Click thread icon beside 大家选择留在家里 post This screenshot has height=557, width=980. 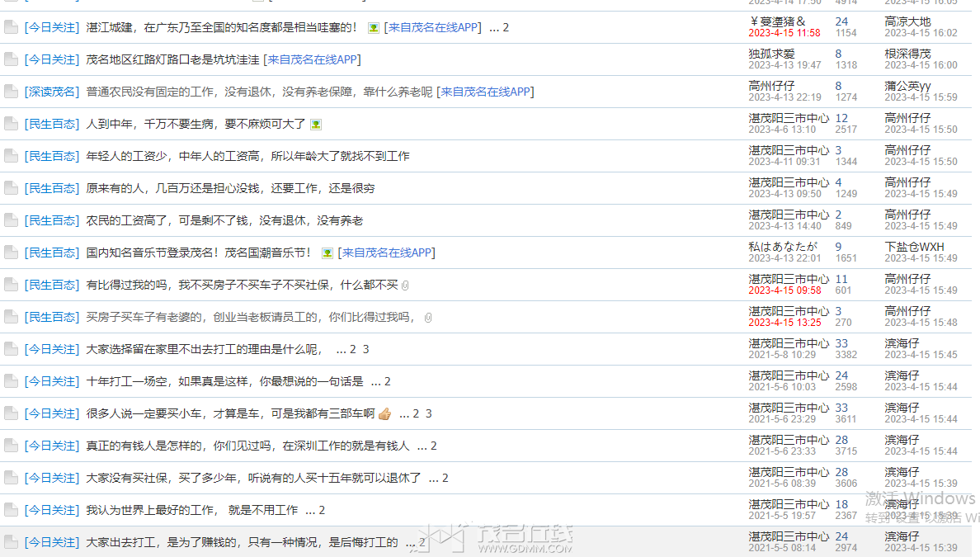click(x=11, y=349)
